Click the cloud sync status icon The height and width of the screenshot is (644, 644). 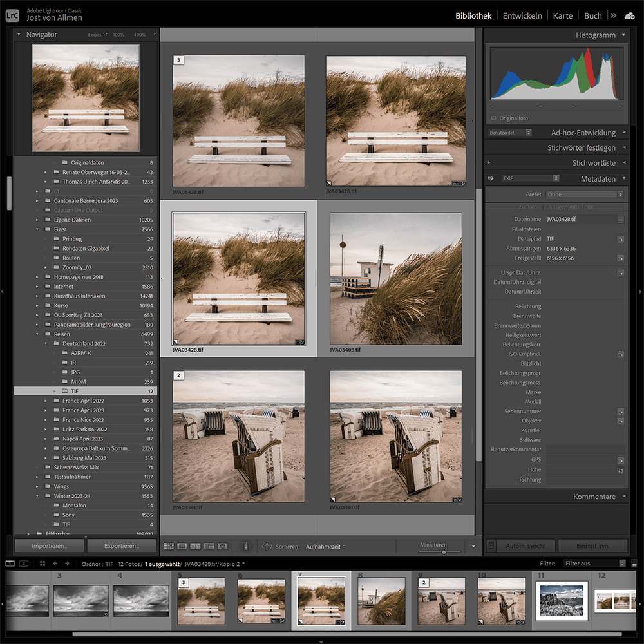click(629, 15)
